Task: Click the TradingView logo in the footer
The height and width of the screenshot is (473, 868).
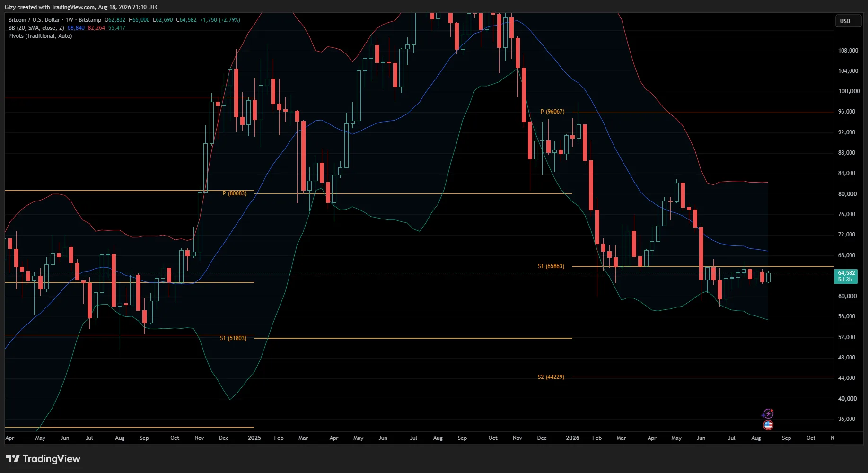Action: [43, 459]
